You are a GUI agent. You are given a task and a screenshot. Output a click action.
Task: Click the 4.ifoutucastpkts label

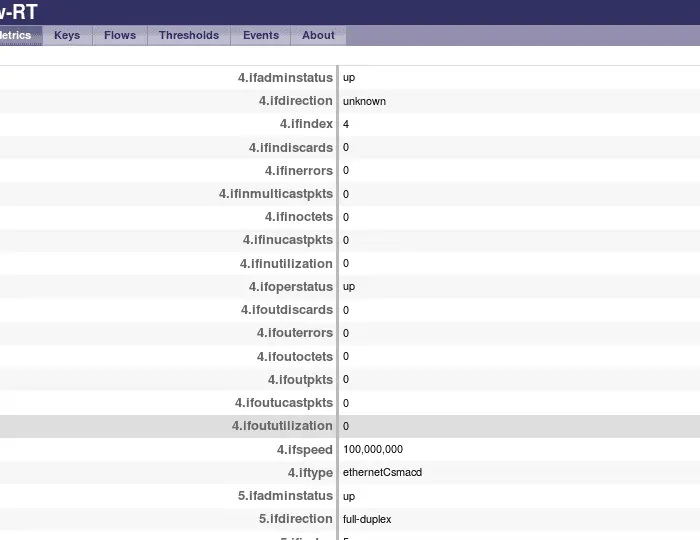tap(284, 403)
